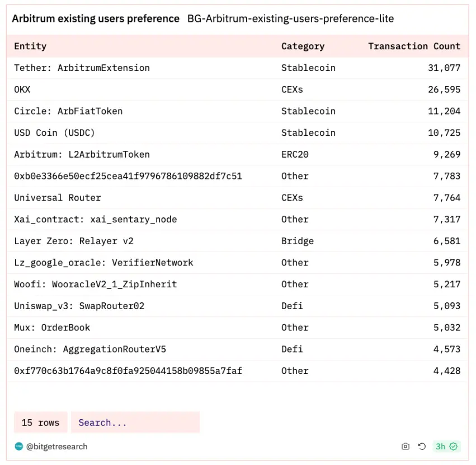Sort by the Category column header
This screenshot has width=476, height=465.
tap(303, 46)
